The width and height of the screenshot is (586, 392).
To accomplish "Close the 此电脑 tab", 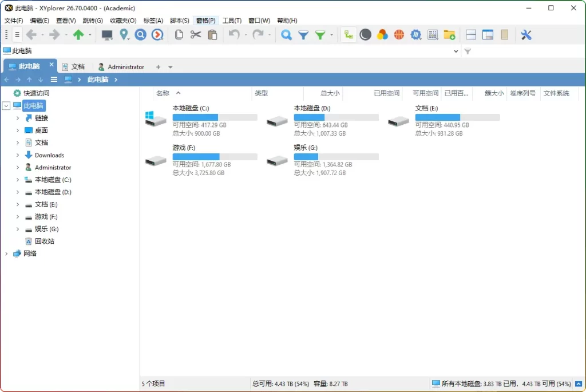I will tap(52, 65).
